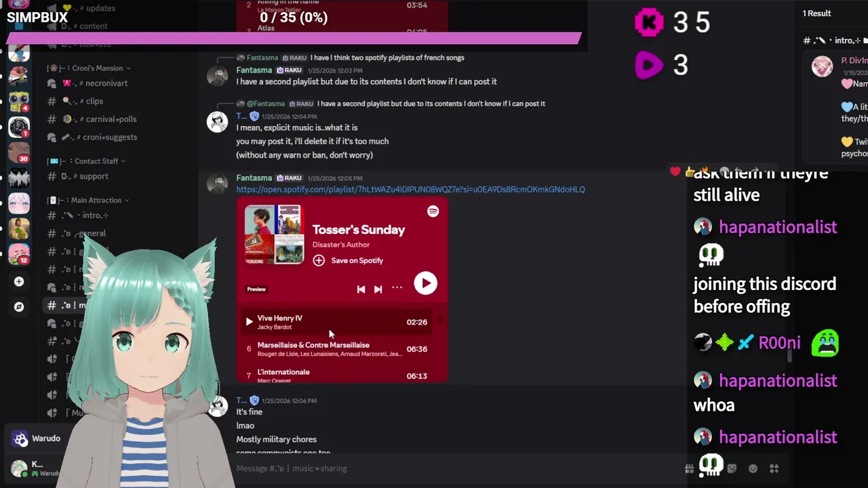This screenshot has height=488, width=868.
Task: Open the necronivart channel
Action: point(95,83)
